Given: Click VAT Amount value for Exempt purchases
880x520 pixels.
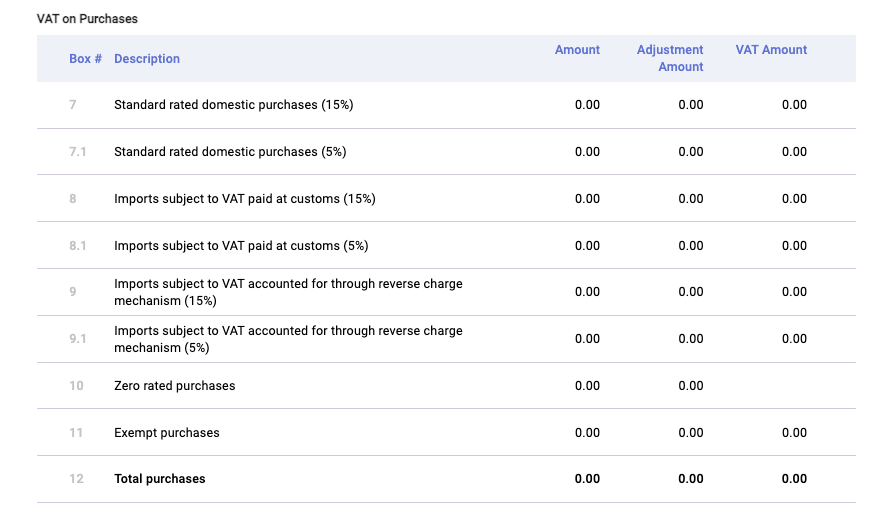Looking at the screenshot, I should pyautogui.click(x=794, y=433).
